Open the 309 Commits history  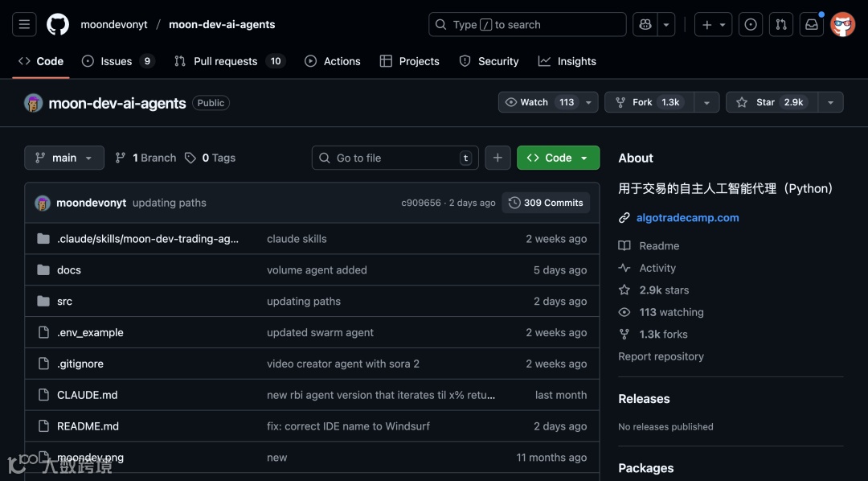click(546, 203)
